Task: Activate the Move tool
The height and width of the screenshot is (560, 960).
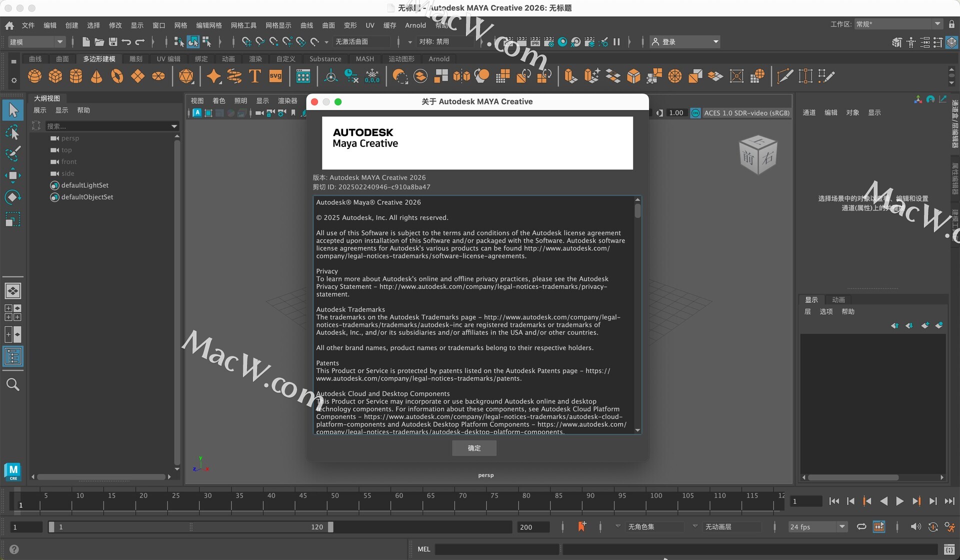Action: (13, 175)
